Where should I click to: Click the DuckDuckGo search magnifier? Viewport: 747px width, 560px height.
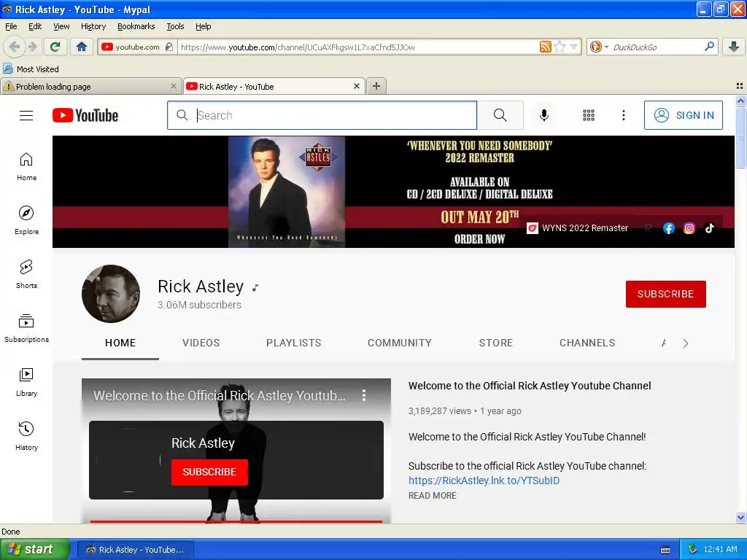(709, 47)
